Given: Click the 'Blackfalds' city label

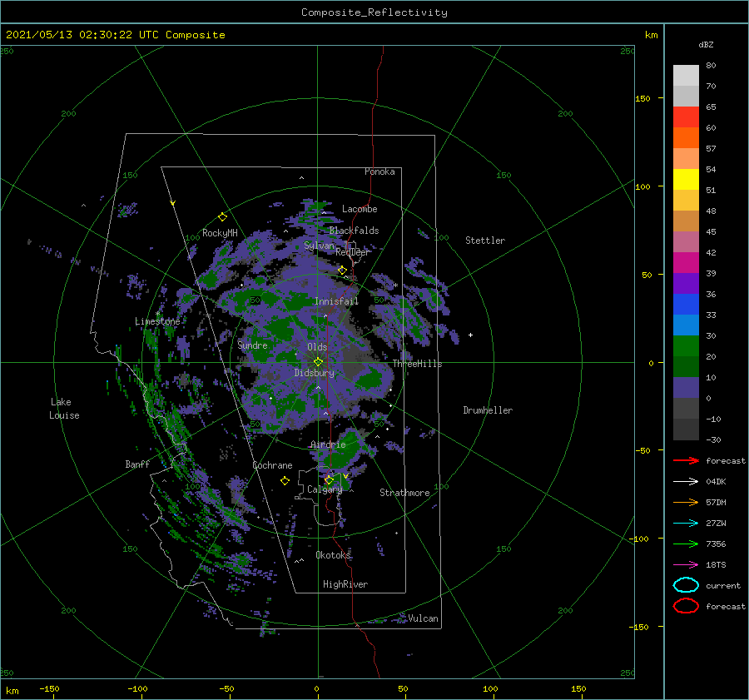Looking at the screenshot, I should pyautogui.click(x=354, y=231).
